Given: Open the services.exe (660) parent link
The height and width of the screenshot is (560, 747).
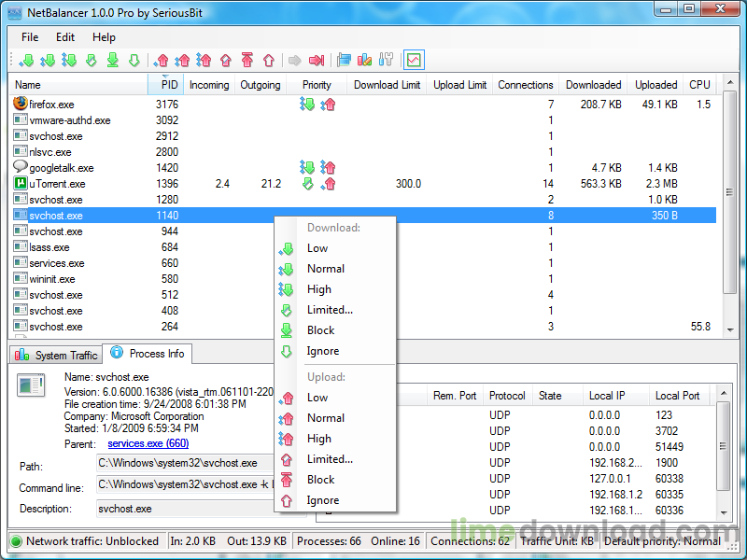Looking at the screenshot, I should pyautogui.click(x=148, y=443).
